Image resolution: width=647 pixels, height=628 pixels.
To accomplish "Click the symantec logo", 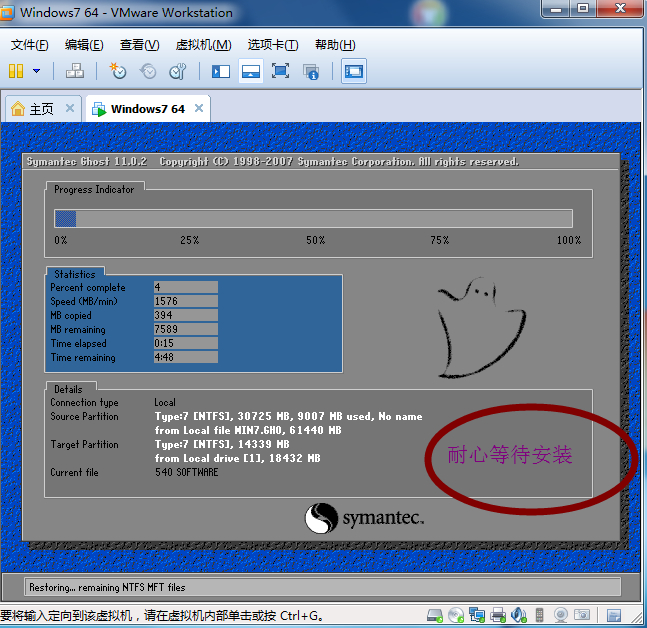I will coord(364,518).
